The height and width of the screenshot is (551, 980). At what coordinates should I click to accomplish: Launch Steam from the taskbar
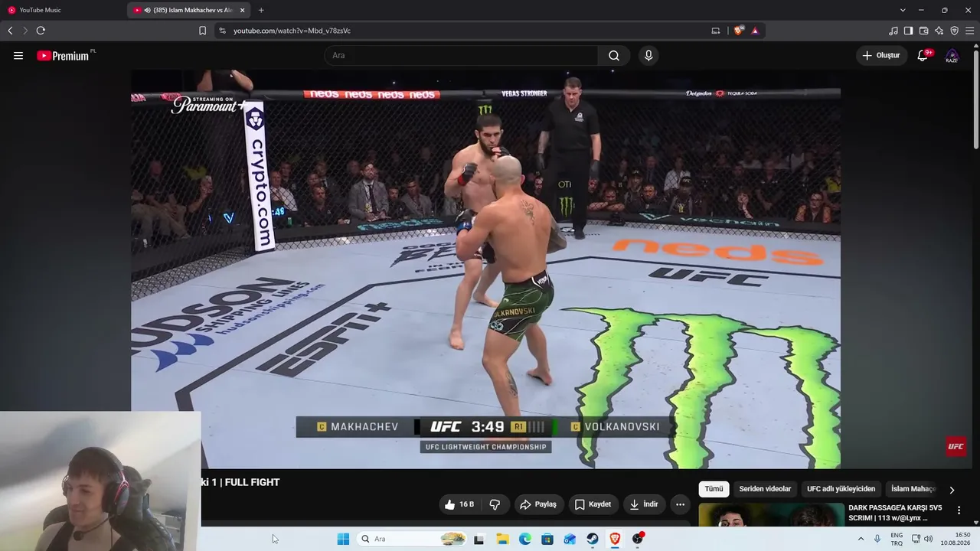[593, 539]
